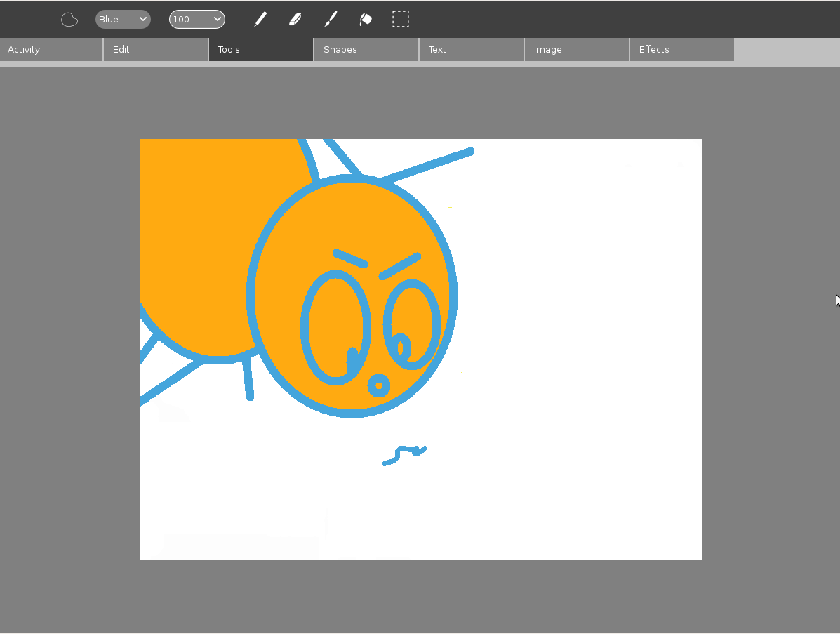Select the Bucket fill tool
This screenshot has height=634, width=840.
366,19
